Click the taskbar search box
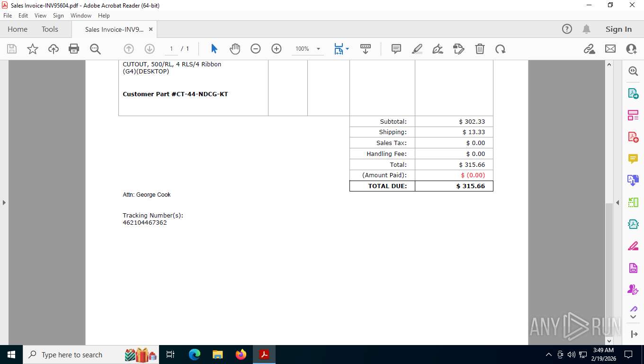644x364 pixels. [x=91, y=355]
